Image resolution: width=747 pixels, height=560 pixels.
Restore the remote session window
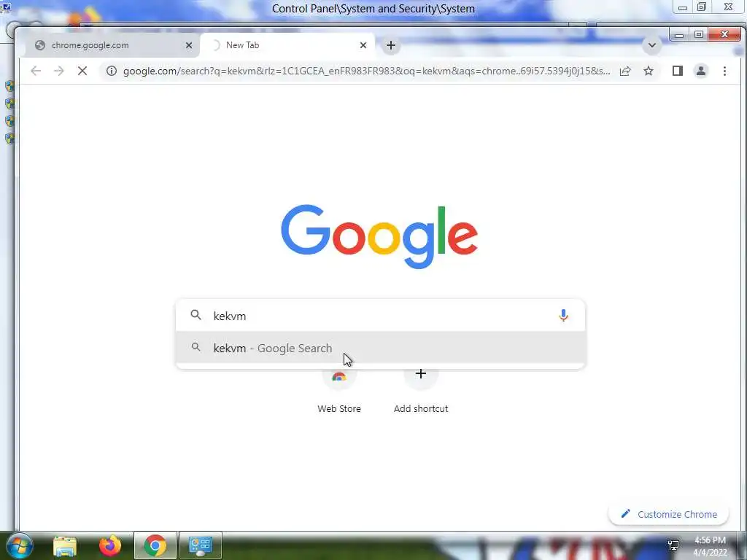point(702,7)
